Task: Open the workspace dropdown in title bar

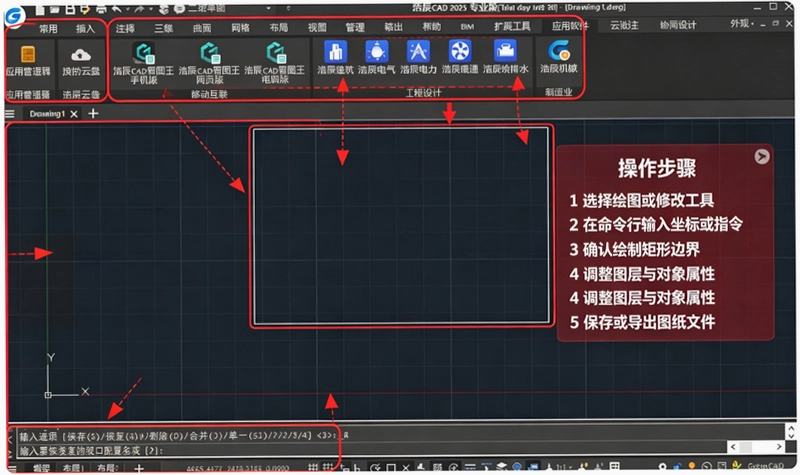Action: coord(232,9)
